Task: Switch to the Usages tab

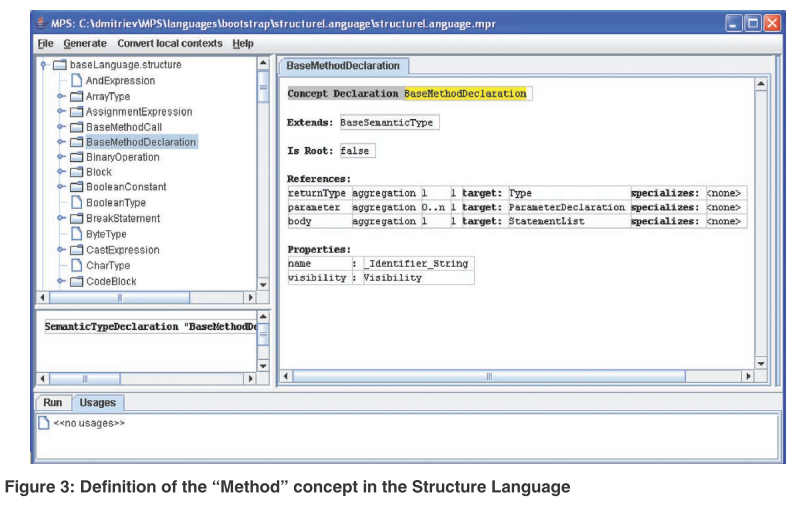Action: tap(98, 402)
